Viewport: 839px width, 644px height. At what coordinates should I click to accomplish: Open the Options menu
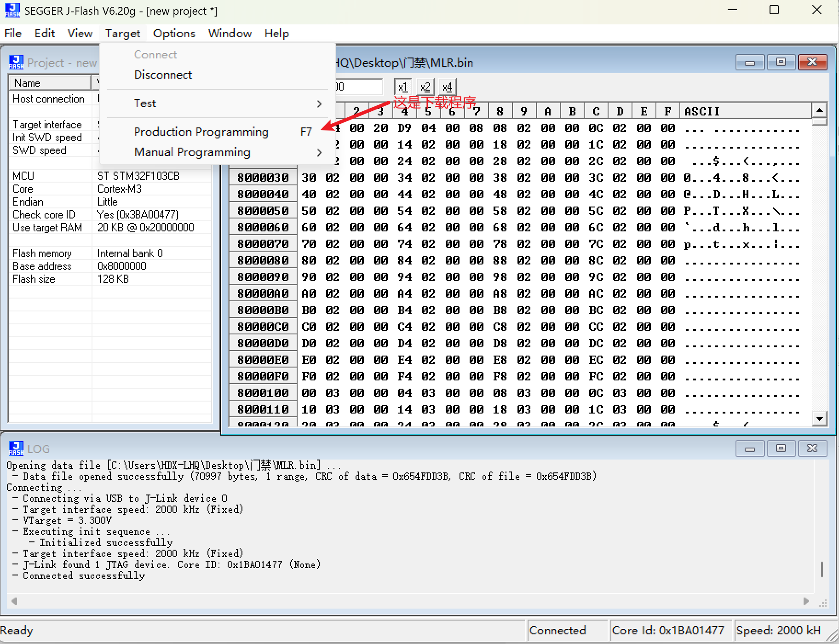pos(174,34)
